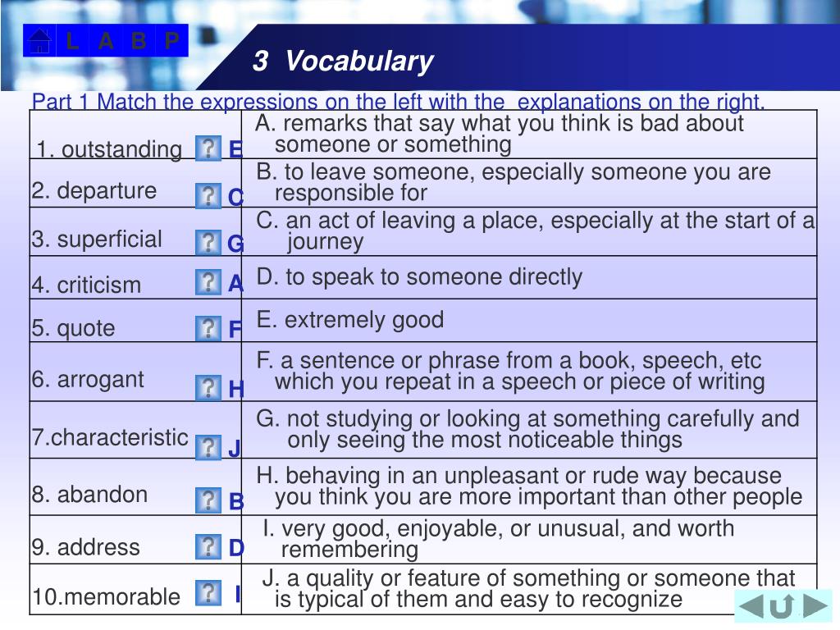Image resolution: width=840 pixels, height=630 pixels.
Task: Click the home icon in top navigation
Action: (39, 41)
